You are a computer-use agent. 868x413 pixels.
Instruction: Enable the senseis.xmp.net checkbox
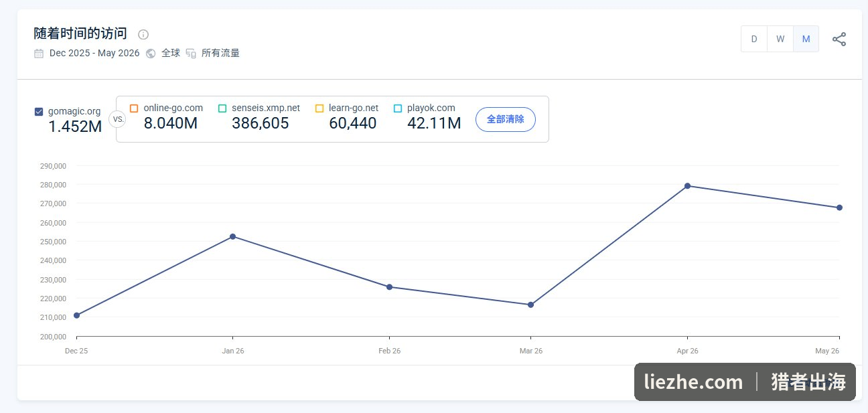(x=222, y=108)
